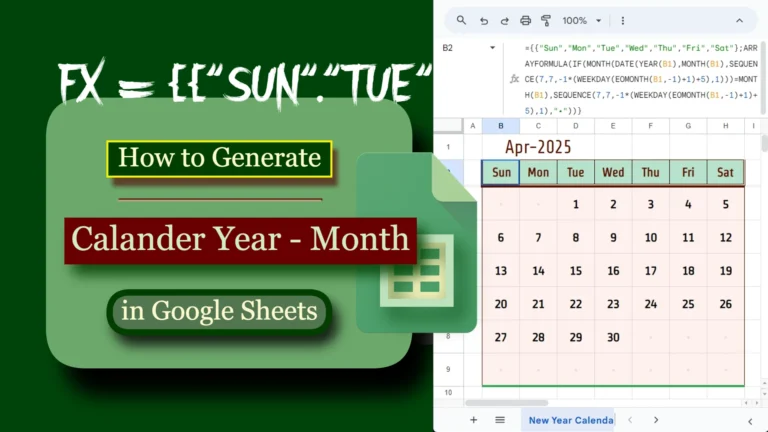The width and height of the screenshot is (768, 432).
Task: Click the cell with date 26
Action: coord(725,304)
